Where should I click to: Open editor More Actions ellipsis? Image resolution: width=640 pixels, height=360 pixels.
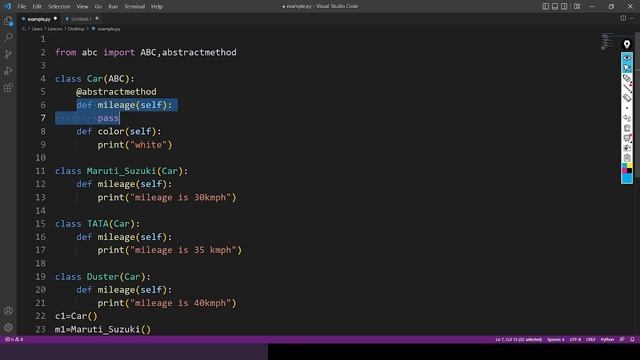[x=632, y=18]
